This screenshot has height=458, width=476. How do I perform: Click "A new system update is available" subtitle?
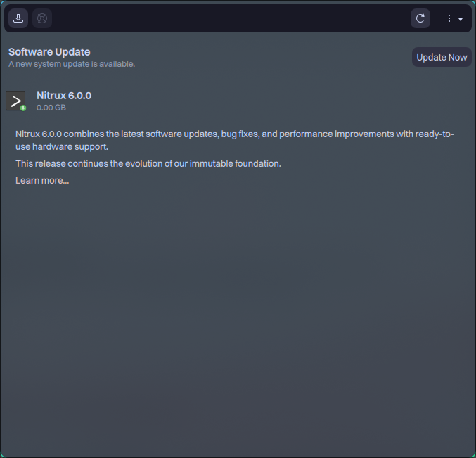(x=72, y=64)
